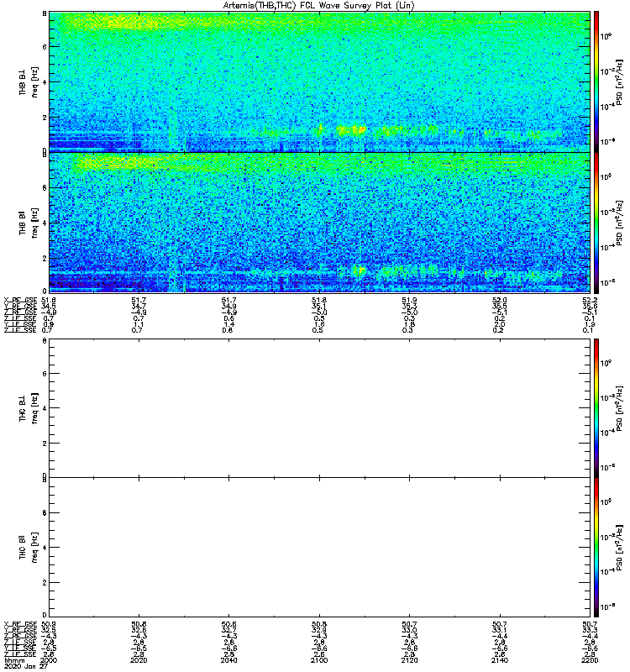Click the PSD [nT²/Hz] label of the bottom color bar
The width and height of the screenshot is (630, 672).
click(x=619, y=548)
